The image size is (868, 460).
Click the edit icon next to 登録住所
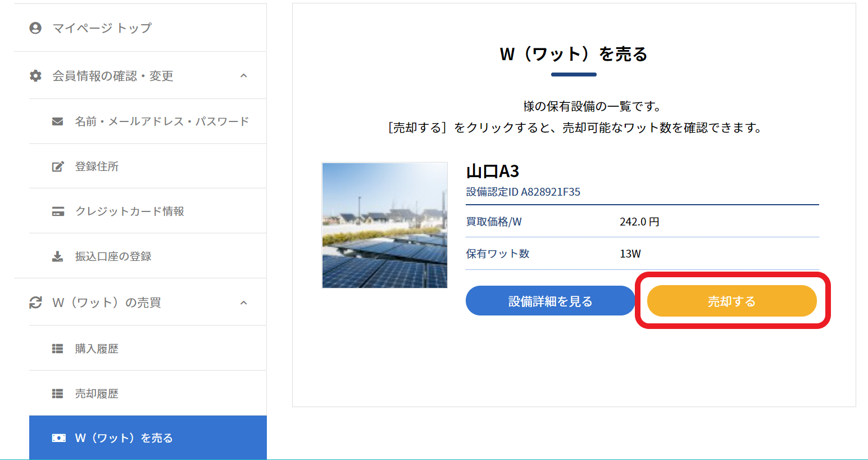(x=57, y=166)
